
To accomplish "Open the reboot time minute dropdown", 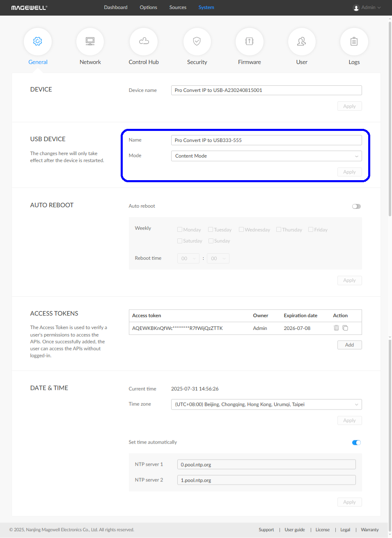I will coord(218,259).
